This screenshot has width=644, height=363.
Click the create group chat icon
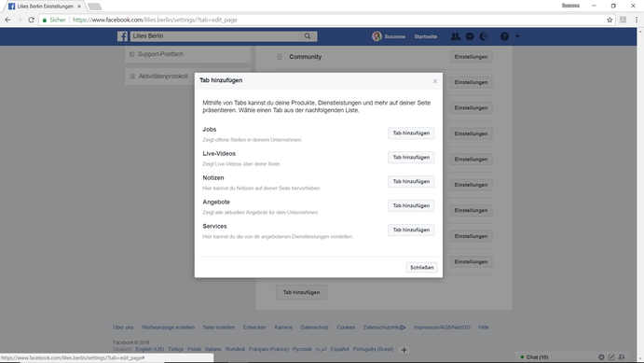tap(622, 357)
